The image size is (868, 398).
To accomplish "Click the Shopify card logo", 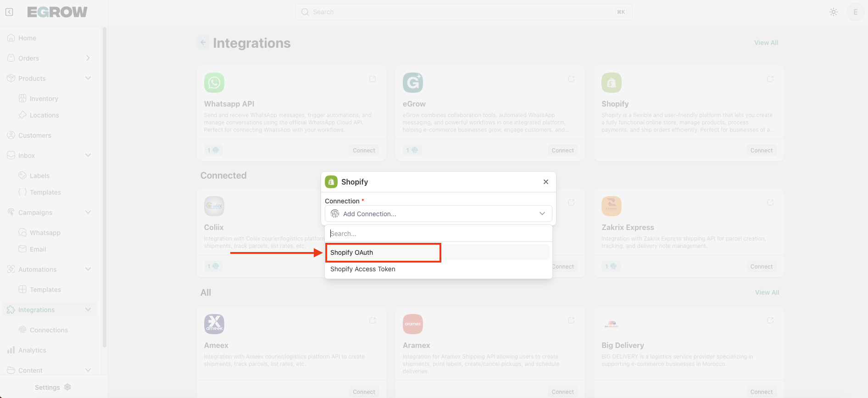I will 612,83.
